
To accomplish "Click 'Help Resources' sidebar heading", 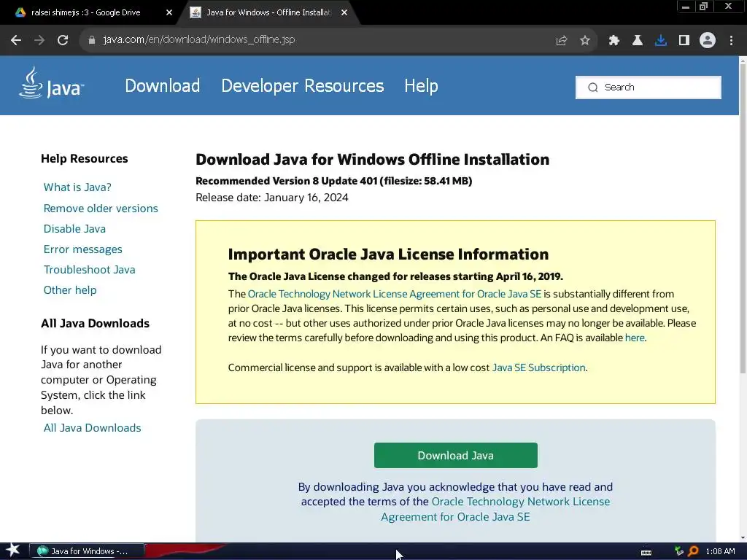I will coord(85,158).
